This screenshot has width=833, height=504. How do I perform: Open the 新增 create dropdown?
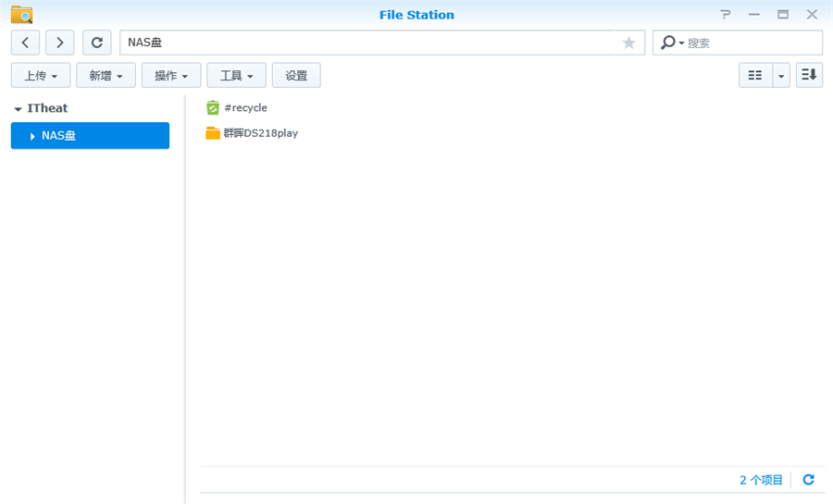(106, 76)
